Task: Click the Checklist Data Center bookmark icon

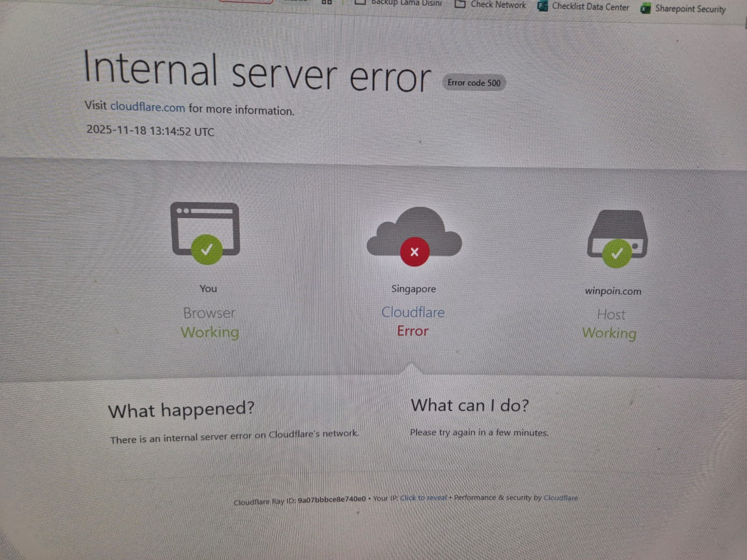Action: point(543,6)
